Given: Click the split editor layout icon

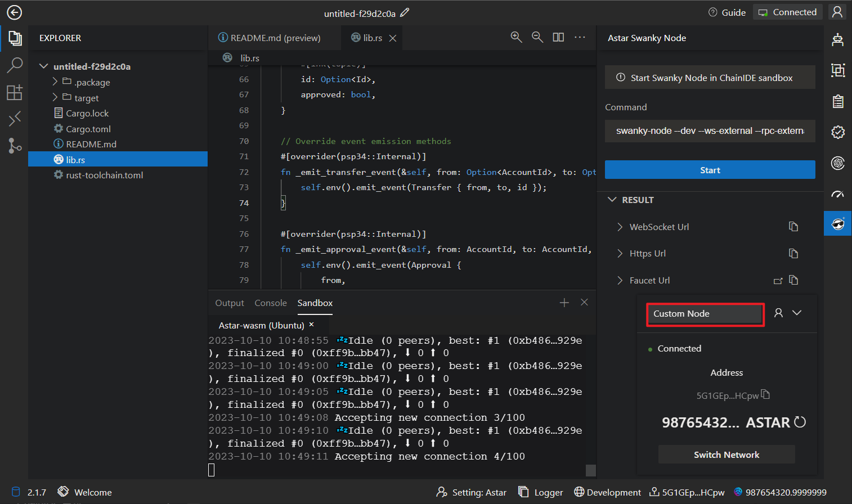Looking at the screenshot, I should (x=558, y=37).
